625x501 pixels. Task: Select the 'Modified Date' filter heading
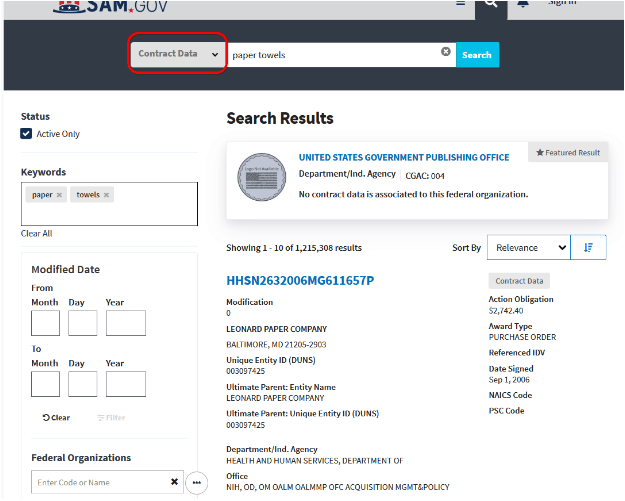point(65,269)
